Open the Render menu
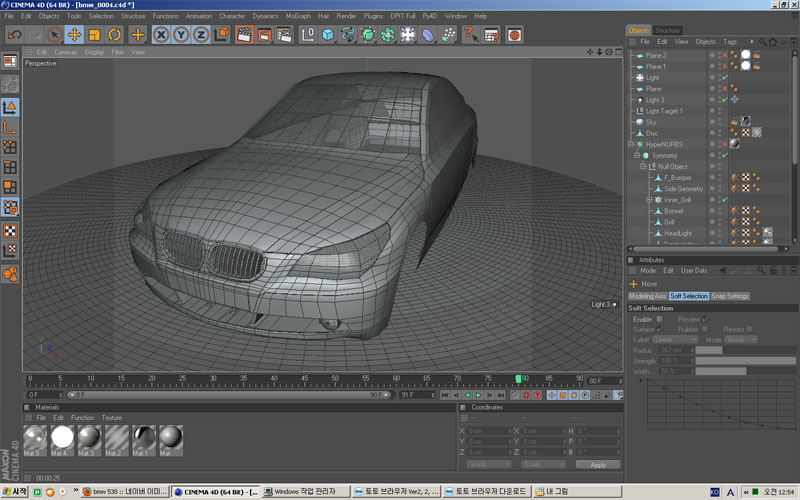Viewport: 800px width, 500px height. [x=346, y=16]
